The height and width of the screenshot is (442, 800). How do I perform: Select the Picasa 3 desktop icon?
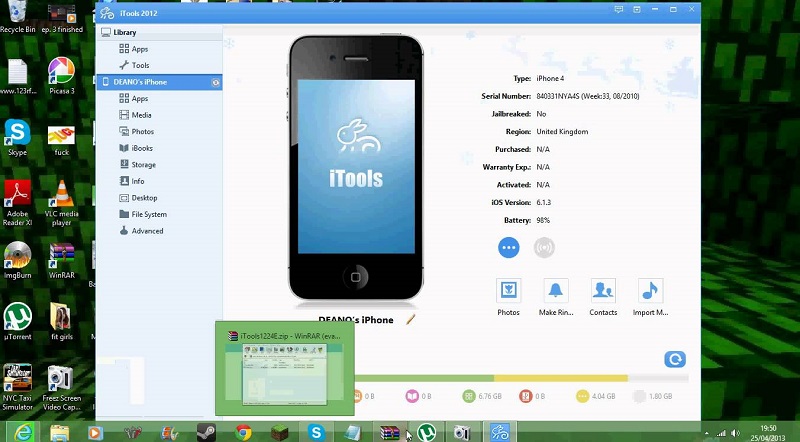(x=62, y=76)
